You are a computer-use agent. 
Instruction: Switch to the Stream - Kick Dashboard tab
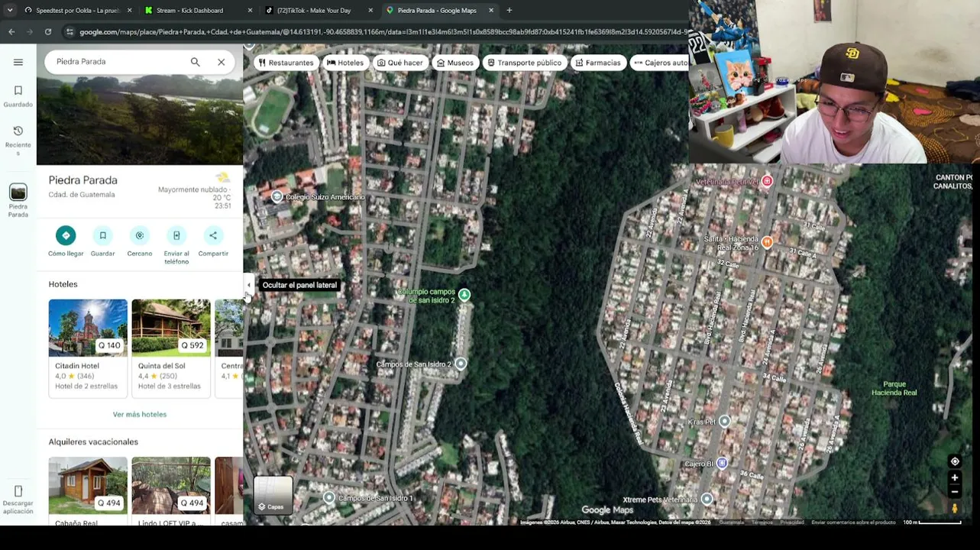pos(198,11)
